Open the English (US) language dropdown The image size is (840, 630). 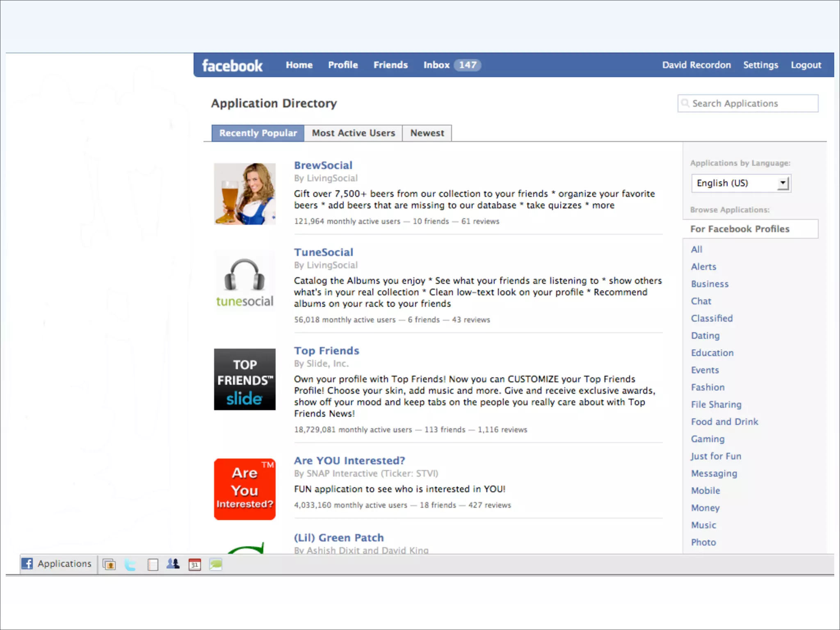click(741, 183)
